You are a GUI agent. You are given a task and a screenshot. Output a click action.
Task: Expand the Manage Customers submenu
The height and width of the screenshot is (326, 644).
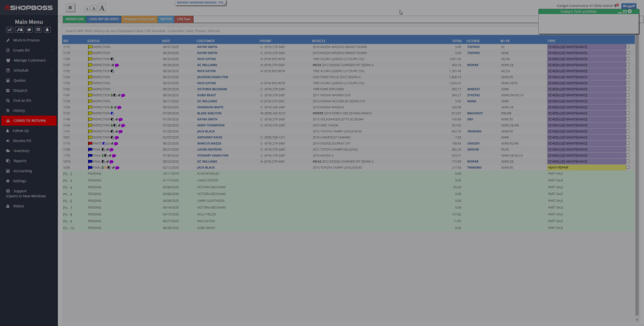pyautogui.click(x=30, y=60)
